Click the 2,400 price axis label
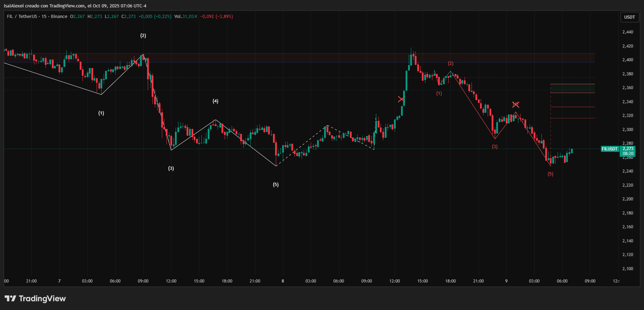644x310 pixels. (x=628, y=60)
